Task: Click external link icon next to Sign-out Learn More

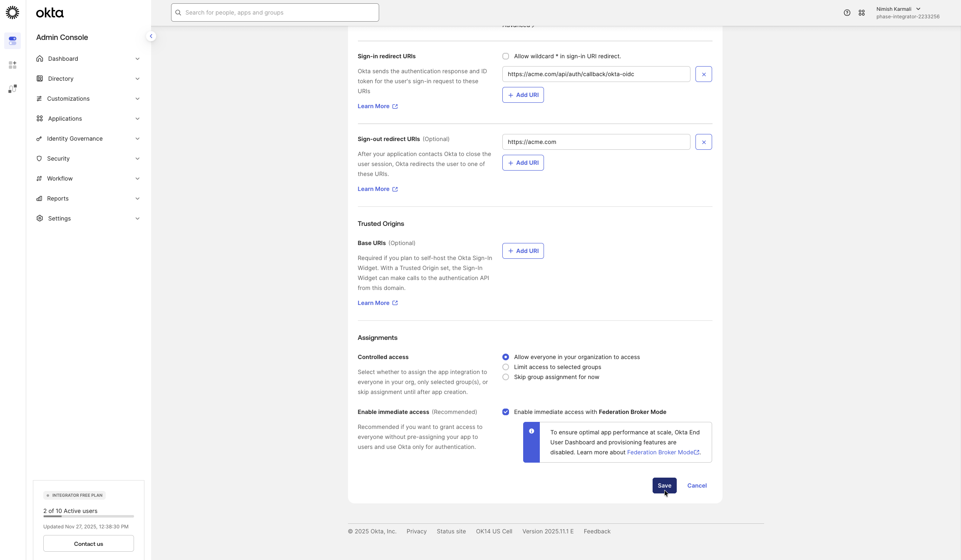Action: 395,189
